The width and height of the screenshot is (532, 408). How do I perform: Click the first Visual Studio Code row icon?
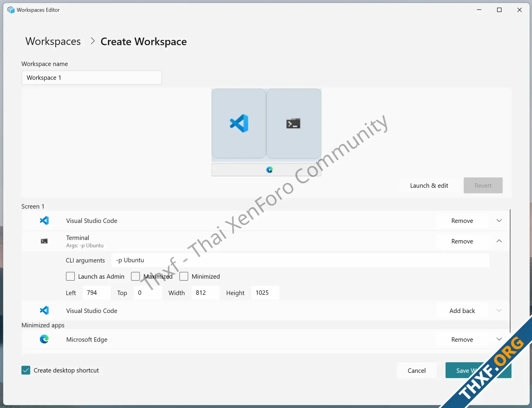pyautogui.click(x=44, y=221)
